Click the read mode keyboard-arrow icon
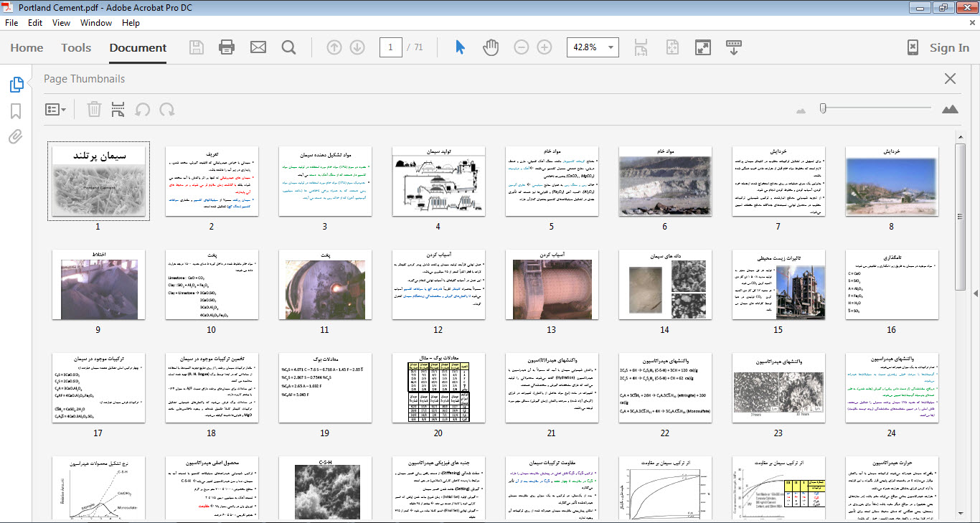The width and height of the screenshot is (980, 523). tap(733, 47)
